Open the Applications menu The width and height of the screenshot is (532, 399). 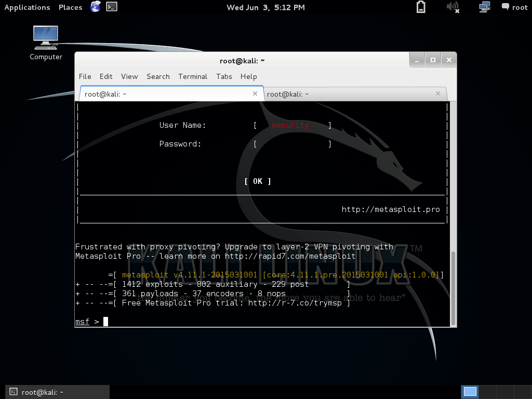click(x=27, y=7)
